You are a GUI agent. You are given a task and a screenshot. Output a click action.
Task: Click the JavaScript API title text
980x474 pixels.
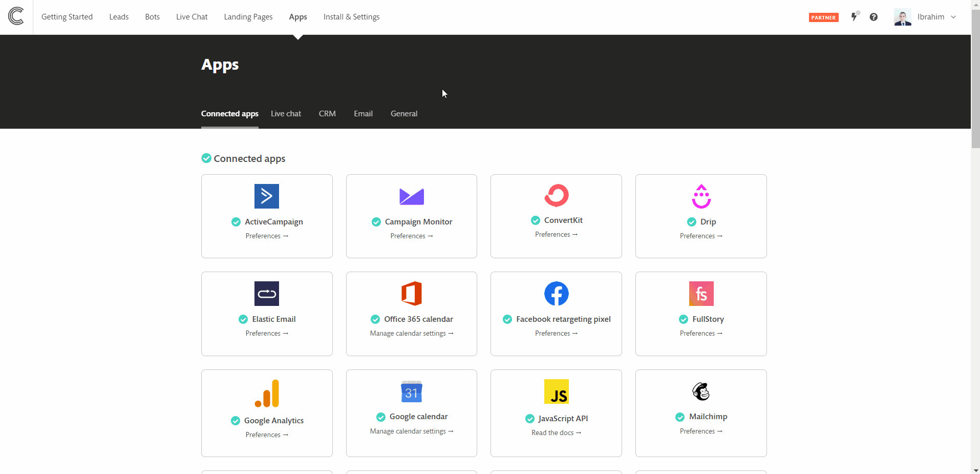pyautogui.click(x=563, y=419)
